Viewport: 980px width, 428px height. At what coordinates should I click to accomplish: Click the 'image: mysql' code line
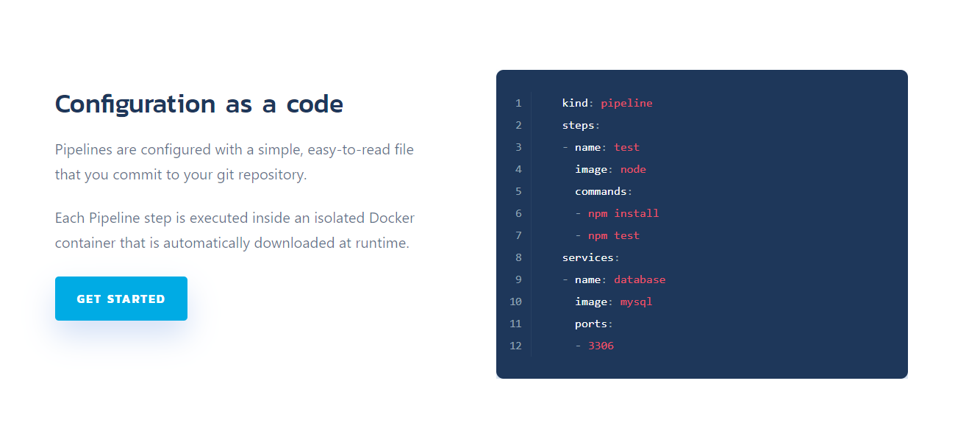coord(614,302)
